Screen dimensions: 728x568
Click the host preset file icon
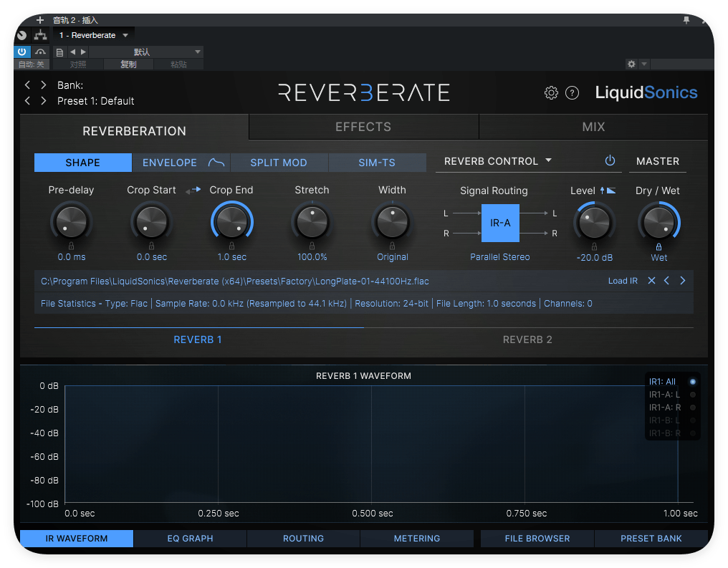tap(59, 52)
